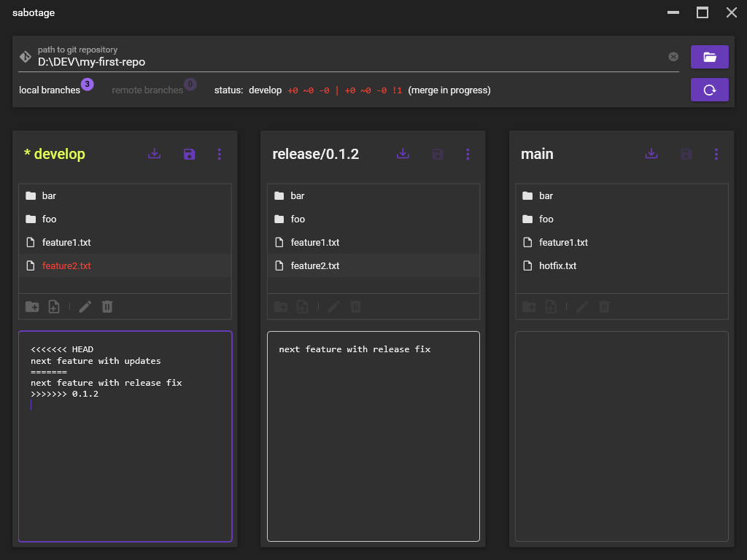Save changes on develop branch
Screen dimensions: 747x560
(189, 154)
